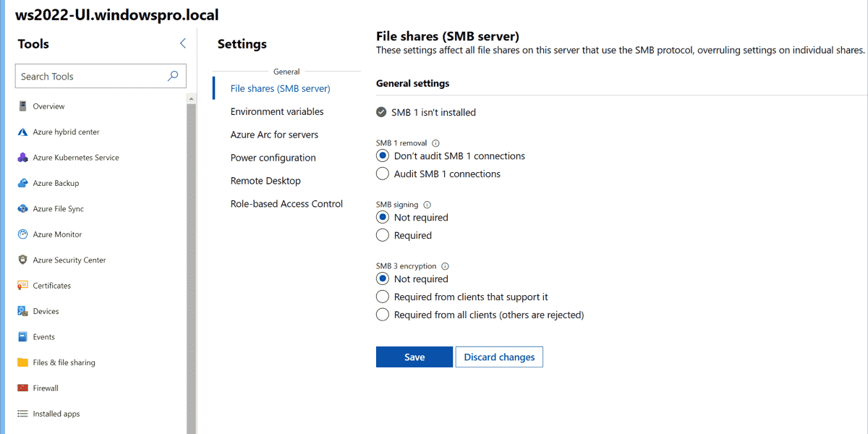This screenshot has width=868, height=434.
Task: Collapse the Tools panel with the chevron
Action: [x=183, y=43]
